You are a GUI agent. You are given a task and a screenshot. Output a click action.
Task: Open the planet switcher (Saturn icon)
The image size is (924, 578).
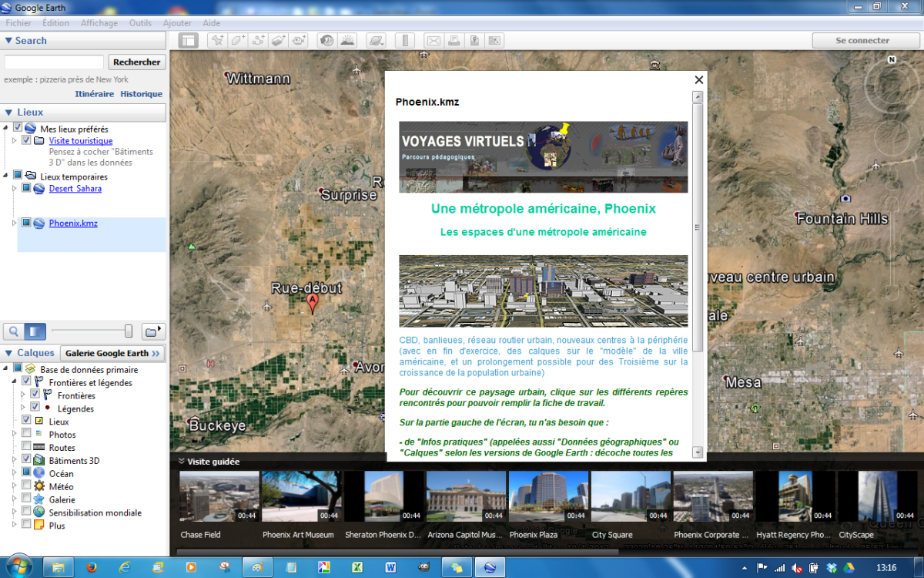375,40
